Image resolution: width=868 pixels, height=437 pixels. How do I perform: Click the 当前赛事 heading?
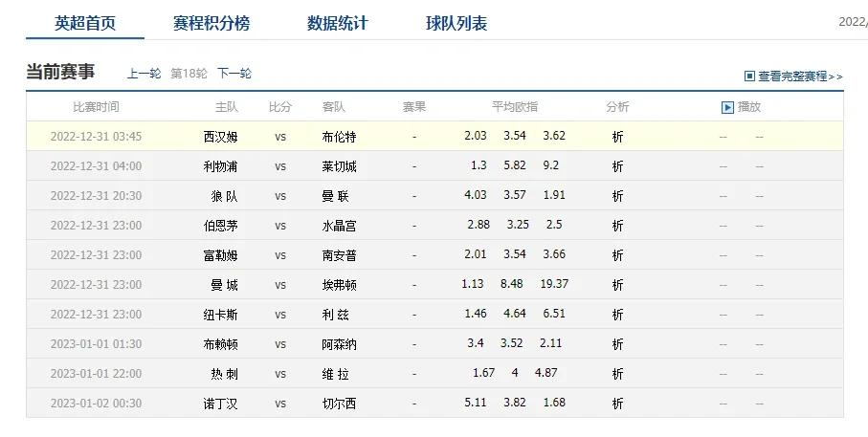click(60, 72)
